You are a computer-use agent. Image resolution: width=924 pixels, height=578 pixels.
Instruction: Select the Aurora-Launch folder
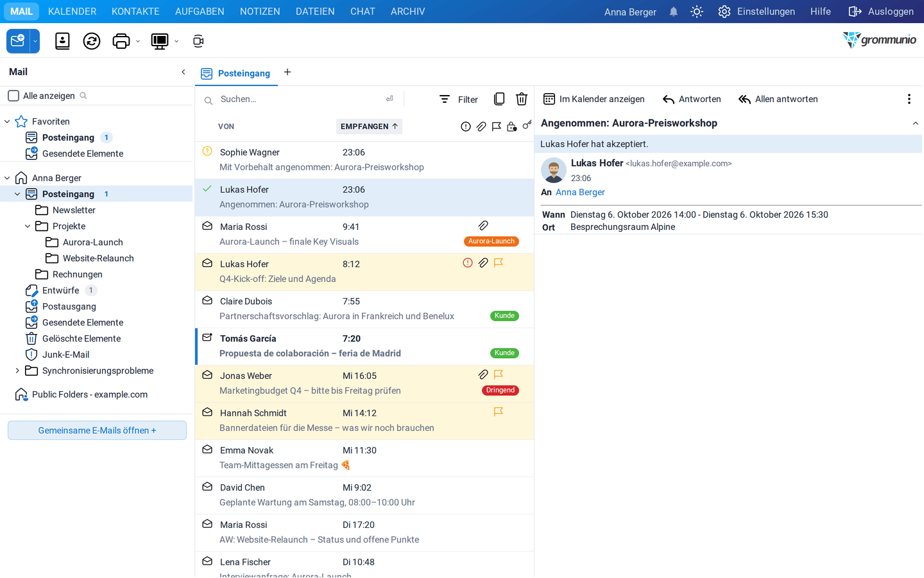93,242
